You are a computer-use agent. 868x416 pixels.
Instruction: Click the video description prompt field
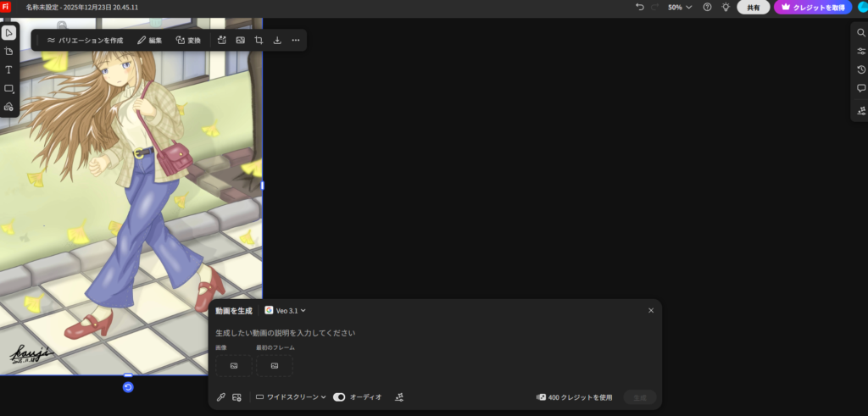coord(424,333)
